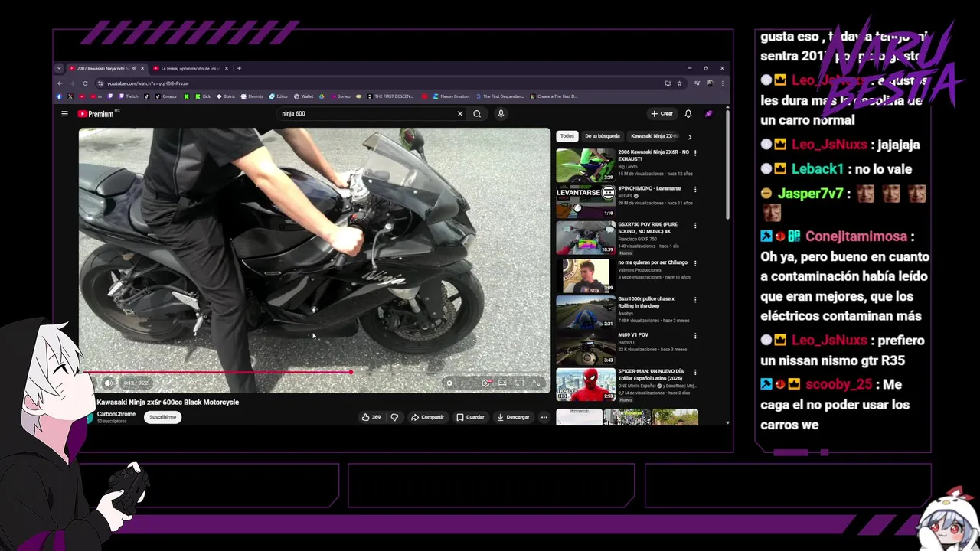This screenshot has height=551, width=980.
Task: Click the magnifier search button
Action: (x=477, y=114)
